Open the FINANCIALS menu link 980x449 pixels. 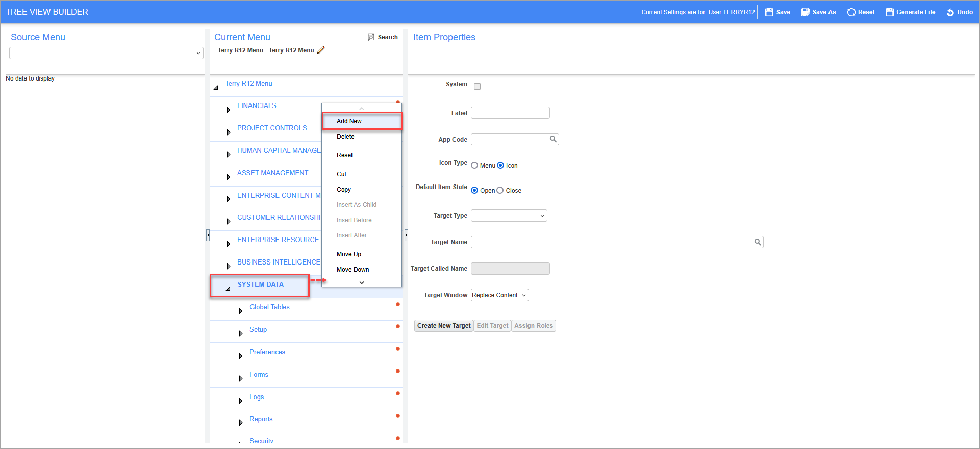(x=257, y=105)
